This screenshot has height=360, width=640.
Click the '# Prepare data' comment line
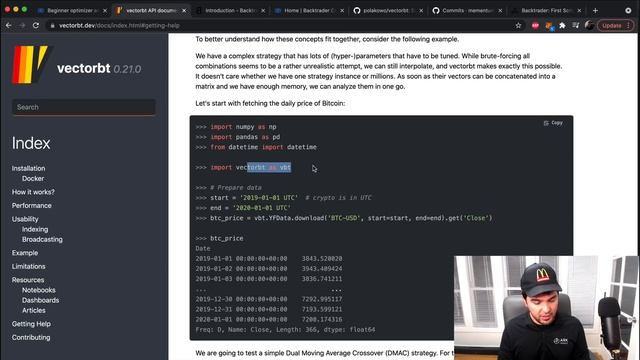229,187
